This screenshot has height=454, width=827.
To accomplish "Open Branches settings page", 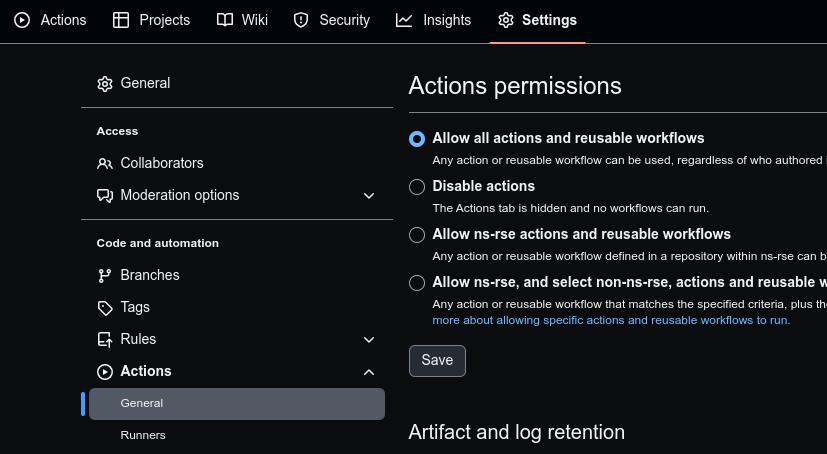I will 150,275.
